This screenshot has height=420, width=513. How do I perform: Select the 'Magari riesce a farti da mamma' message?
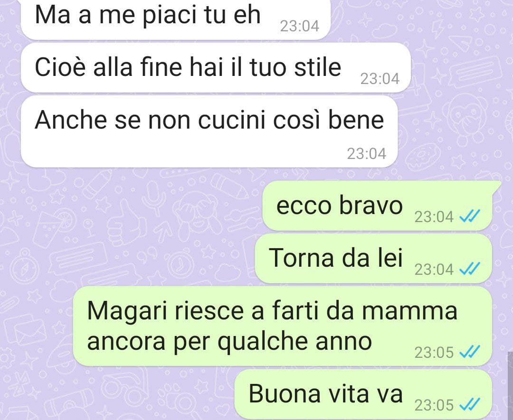(x=283, y=326)
